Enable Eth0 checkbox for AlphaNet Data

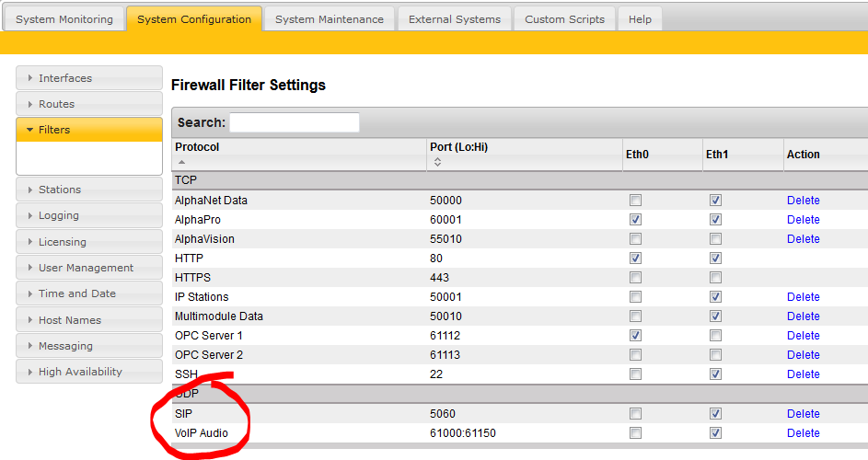[x=635, y=201]
